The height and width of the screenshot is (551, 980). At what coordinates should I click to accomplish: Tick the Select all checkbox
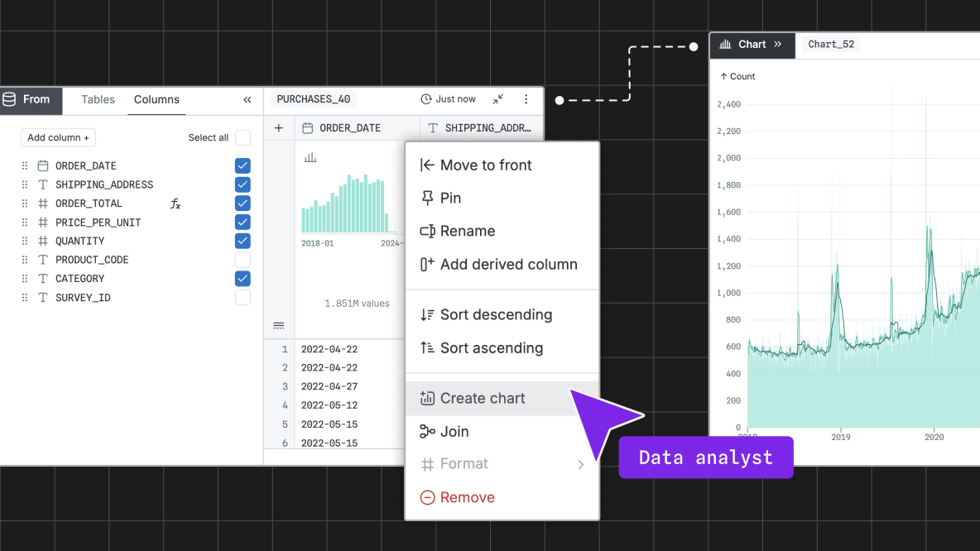tap(243, 137)
